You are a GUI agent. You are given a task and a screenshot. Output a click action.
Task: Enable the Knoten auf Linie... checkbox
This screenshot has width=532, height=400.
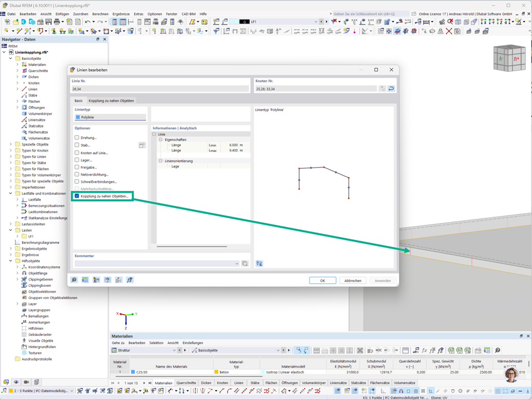pos(77,153)
